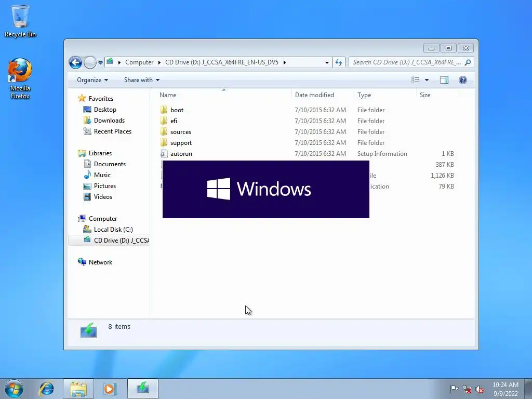Click the 'sources' folder name

[181, 132]
